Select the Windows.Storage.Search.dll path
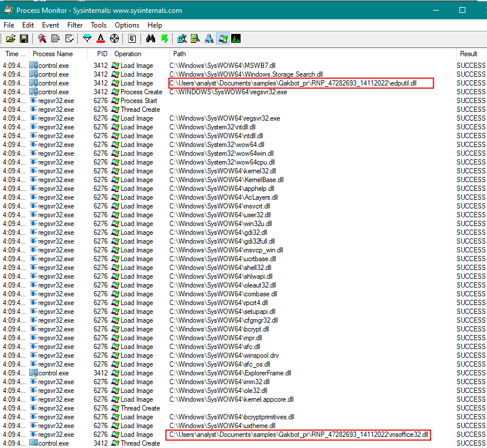 (246, 74)
